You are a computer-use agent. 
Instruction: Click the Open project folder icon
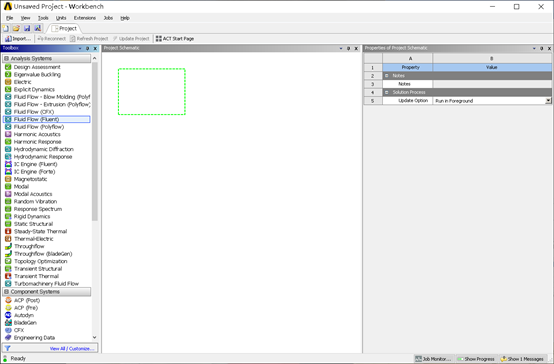(16, 28)
